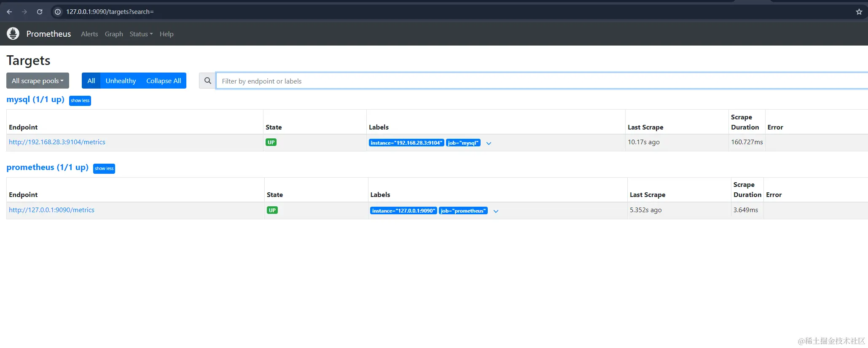868x348 pixels.
Task: Click the 5.352s ago last scrape value
Action: click(646, 210)
